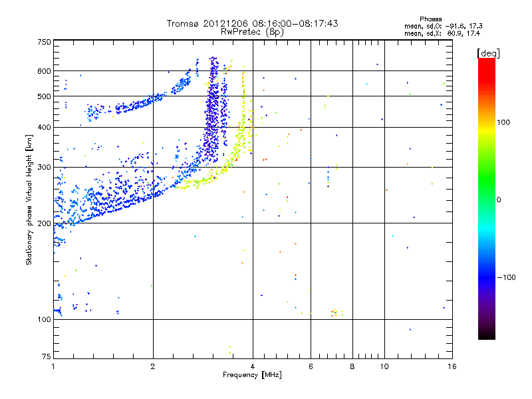Click the '200' y-axis tick label
This screenshot has height=399, width=532.
tap(45, 223)
